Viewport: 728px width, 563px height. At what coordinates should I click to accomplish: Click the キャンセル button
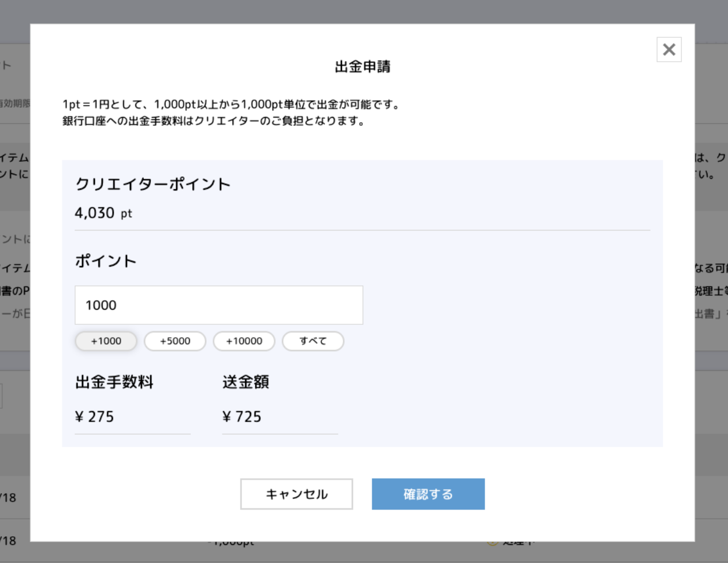coord(296,494)
